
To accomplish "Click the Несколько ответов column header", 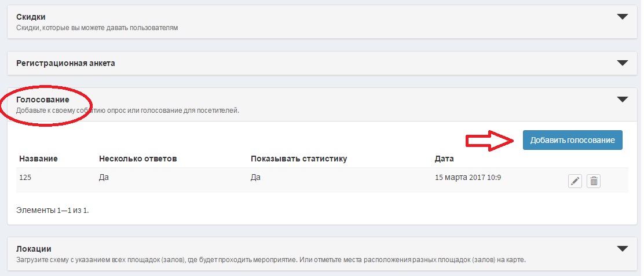I will click(x=137, y=159).
